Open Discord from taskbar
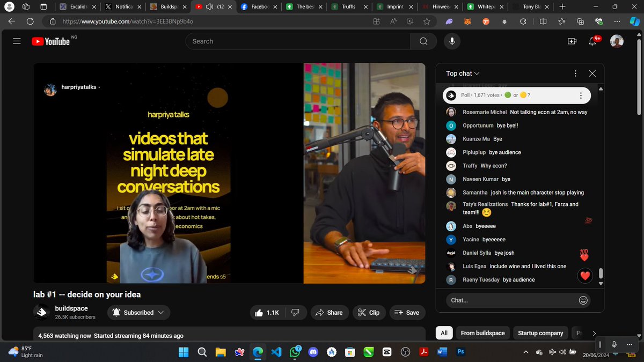Image resolution: width=644 pixels, height=362 pixels. [313, 352]
